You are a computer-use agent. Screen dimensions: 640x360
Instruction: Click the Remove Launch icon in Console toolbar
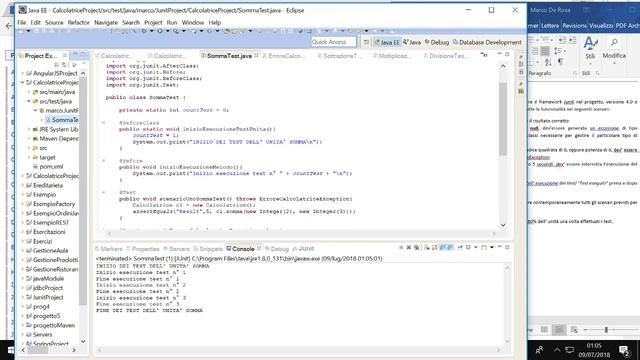(x=409, y=247)
